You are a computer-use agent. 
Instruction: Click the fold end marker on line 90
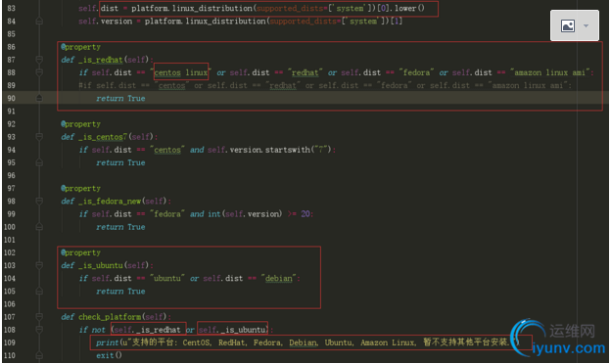pos(39,98)
